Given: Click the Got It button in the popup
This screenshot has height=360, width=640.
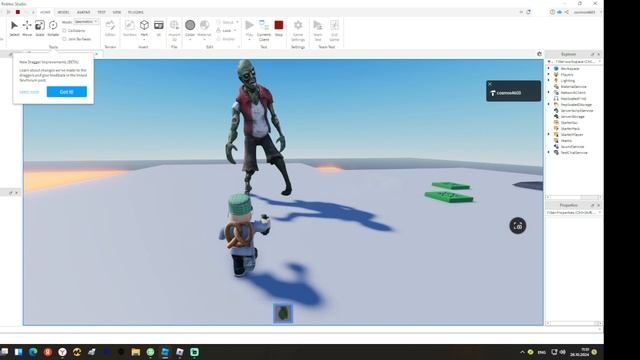Looking at the screenshot, I should 67,92.
